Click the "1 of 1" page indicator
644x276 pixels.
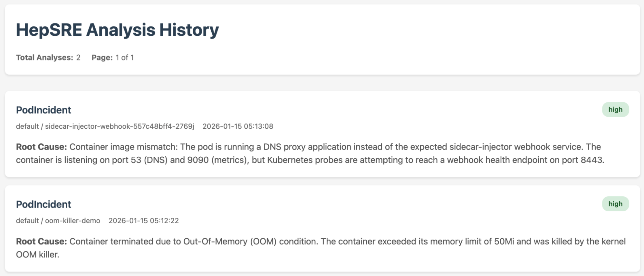click(x=125, y=58)
